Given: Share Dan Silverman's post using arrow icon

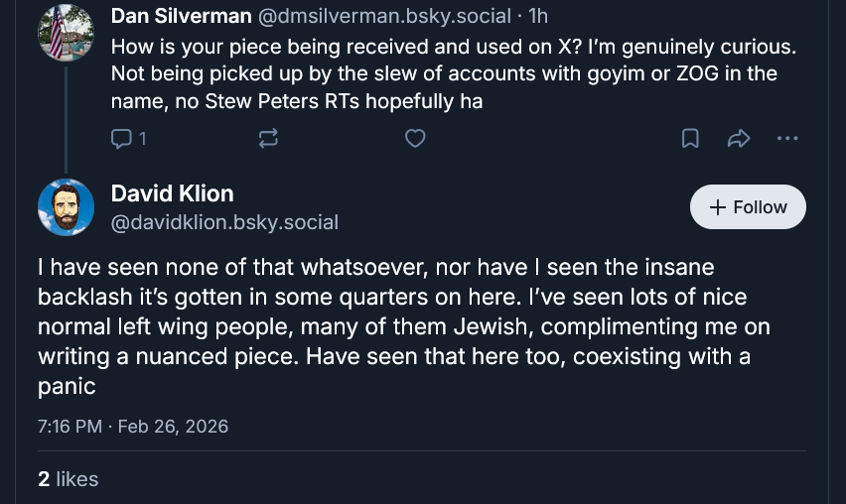Looking at the screenshot, I should click(739, 139).
